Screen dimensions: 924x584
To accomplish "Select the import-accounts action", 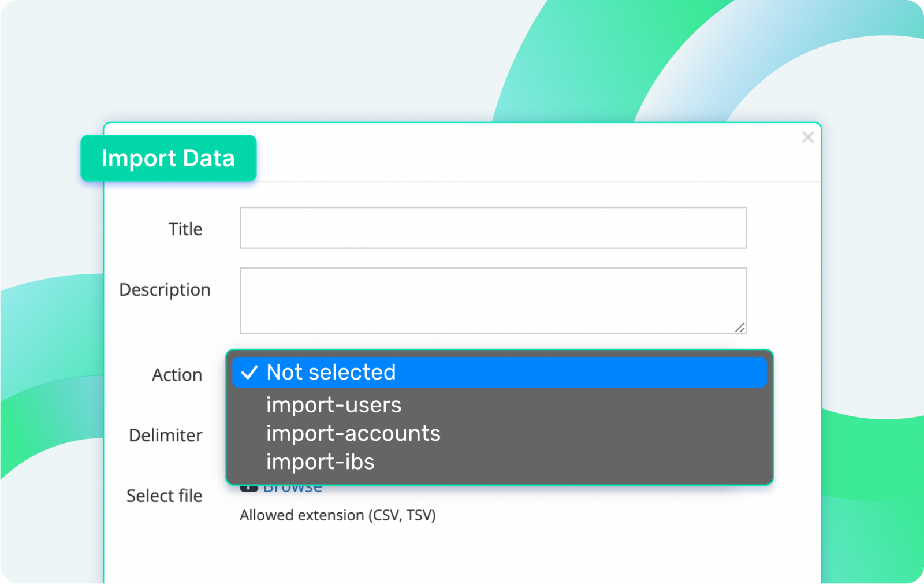I will coord(353,433).
